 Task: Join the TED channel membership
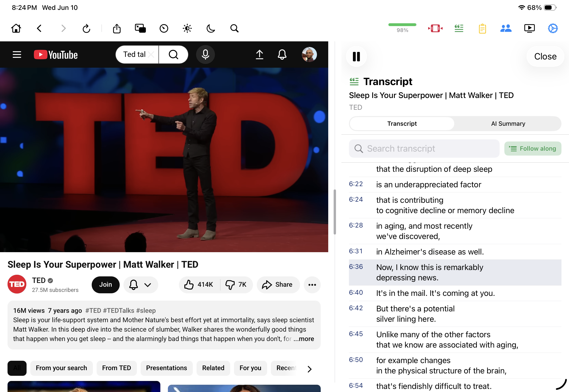106,284
